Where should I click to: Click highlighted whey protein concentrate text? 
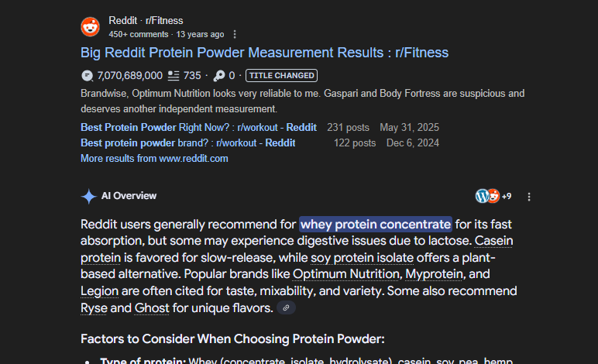pos(376,224)
